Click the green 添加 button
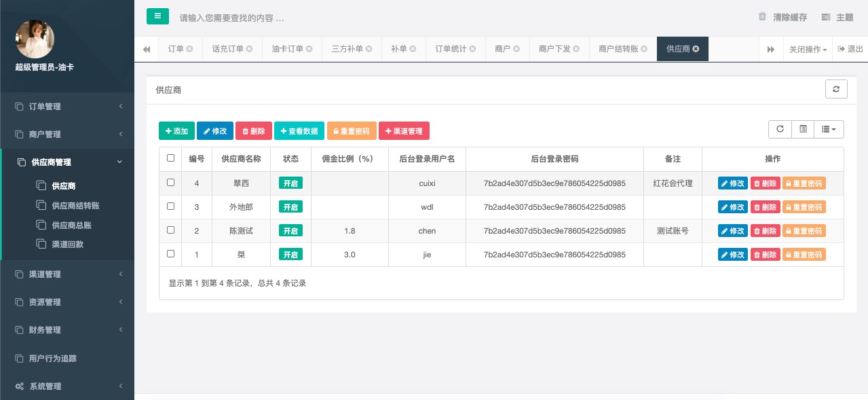This screenshot has height=400, width=868. pos(176,131)
